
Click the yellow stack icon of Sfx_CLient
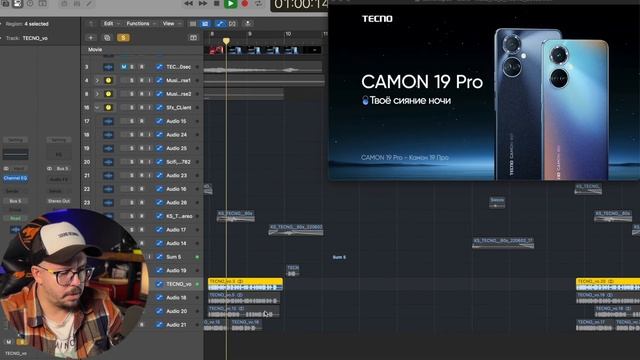pos(108,107)
